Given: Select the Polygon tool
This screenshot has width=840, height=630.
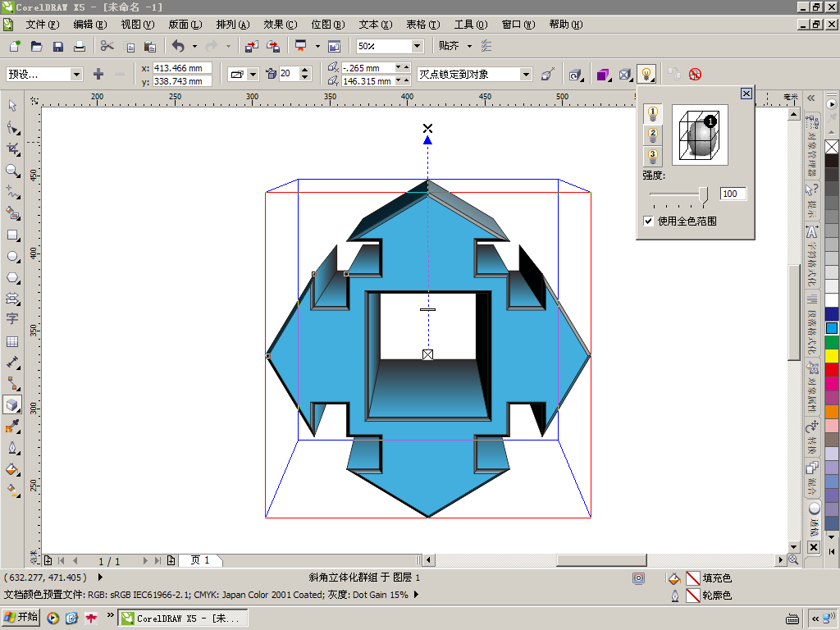Looking at the screenshot, I should (12, 277).
